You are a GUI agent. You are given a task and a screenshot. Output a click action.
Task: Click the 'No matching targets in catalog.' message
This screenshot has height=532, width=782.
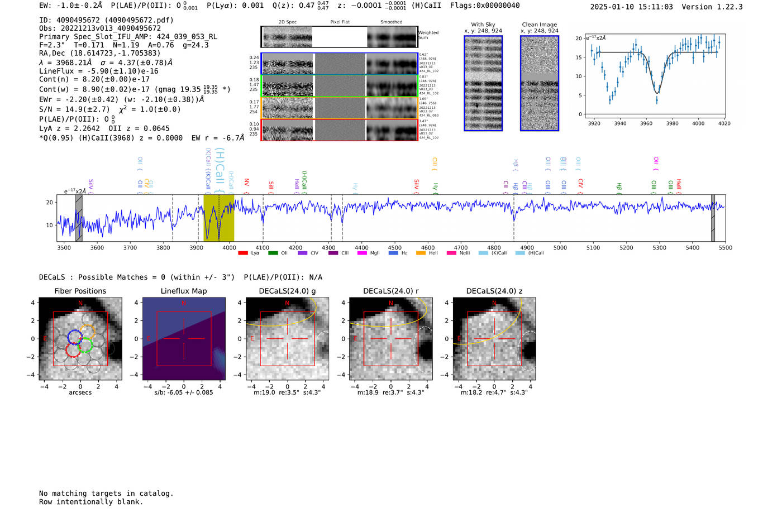(106, 493)
